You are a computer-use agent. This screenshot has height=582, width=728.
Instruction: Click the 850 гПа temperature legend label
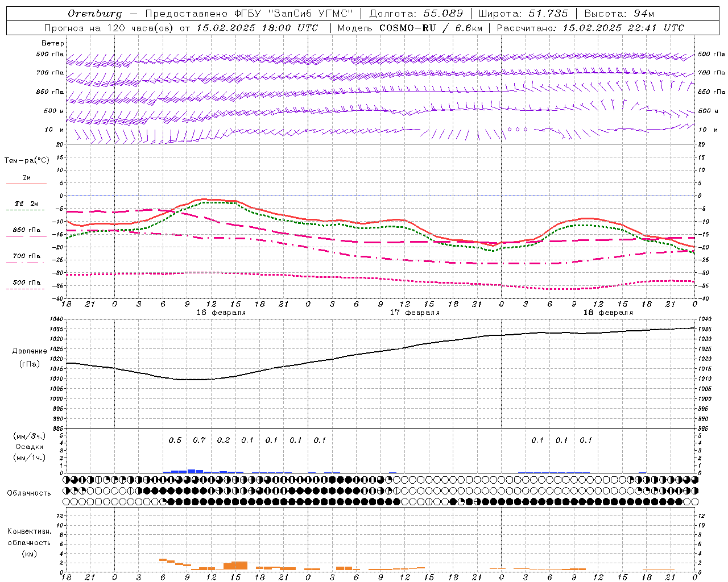pos(27,230)
